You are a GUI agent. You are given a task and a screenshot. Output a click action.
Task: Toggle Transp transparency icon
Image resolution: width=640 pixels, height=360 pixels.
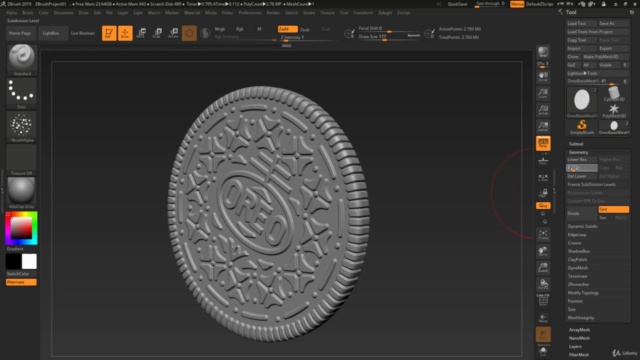tap(543, 318)
